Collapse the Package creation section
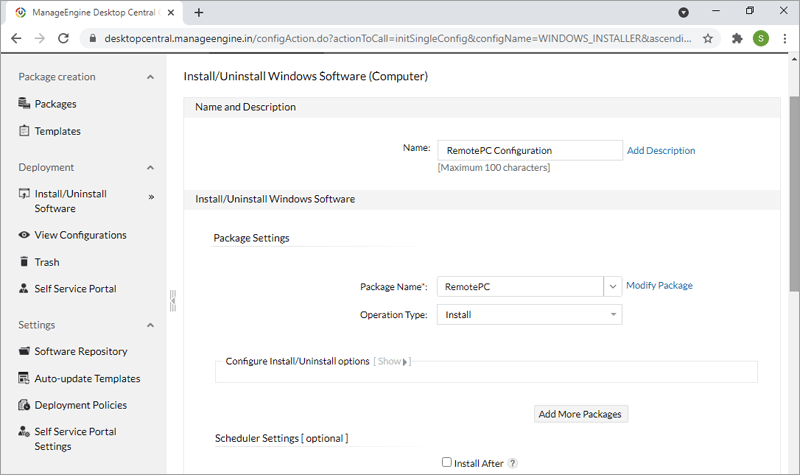Viewport: 800px width, 475px height. pos(151,77)
